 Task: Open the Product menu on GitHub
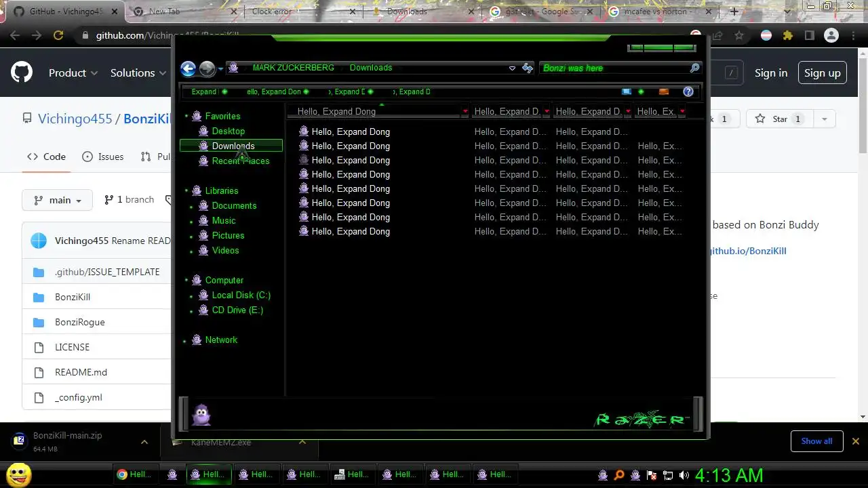[73, 73]
